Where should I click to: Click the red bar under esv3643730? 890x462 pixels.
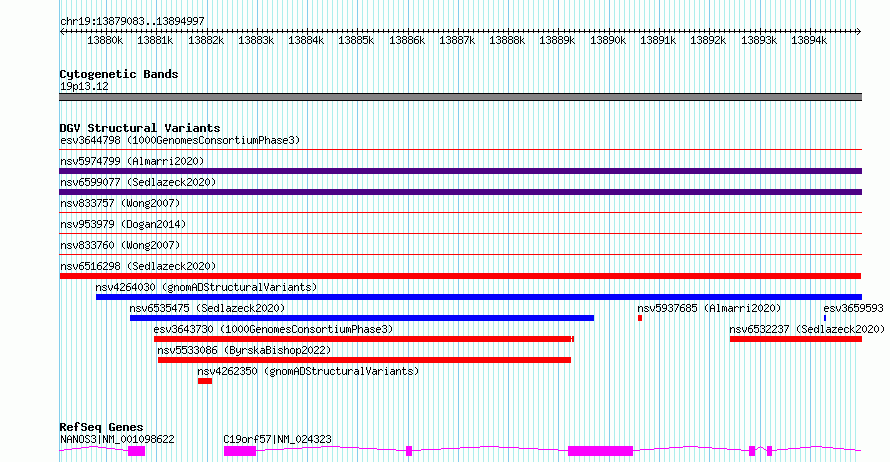(364, 339)
